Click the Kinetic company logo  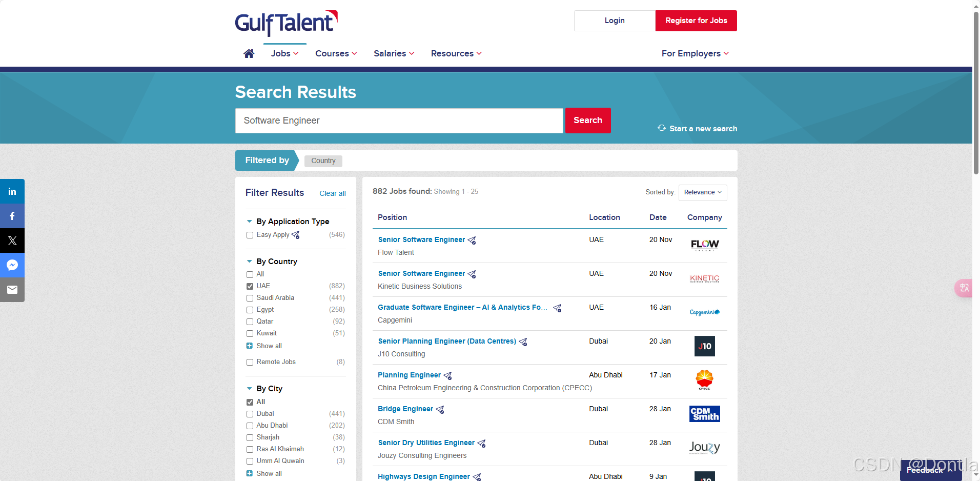[x=705, y=278]
